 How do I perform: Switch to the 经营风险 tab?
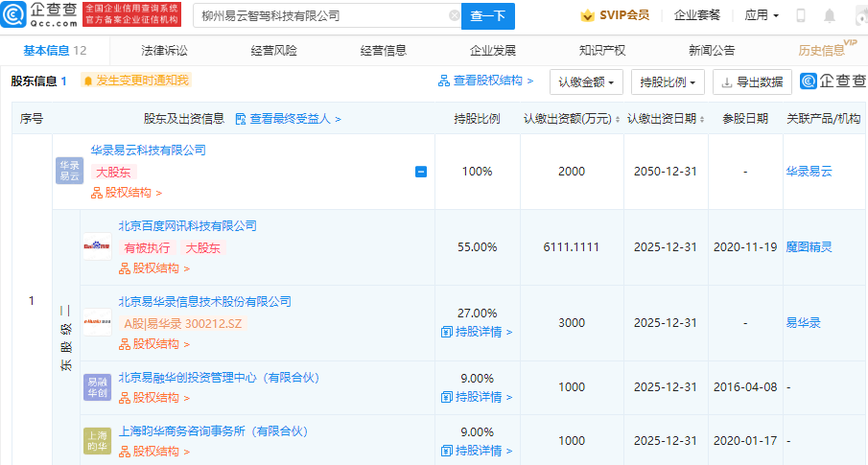[x=274, y=51]
